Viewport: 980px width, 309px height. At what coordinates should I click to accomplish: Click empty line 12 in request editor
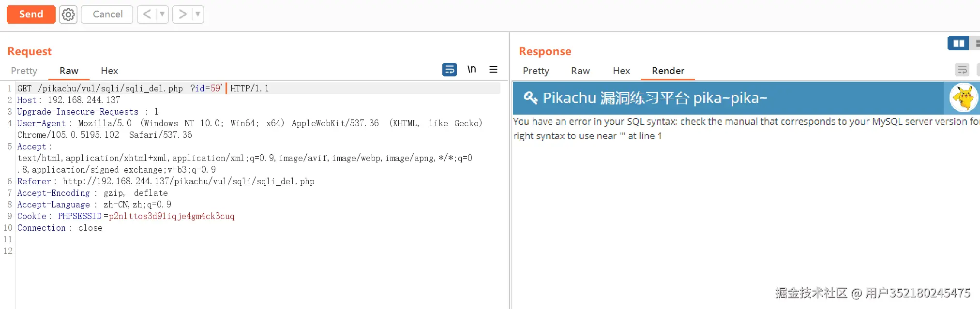(258, 250)
